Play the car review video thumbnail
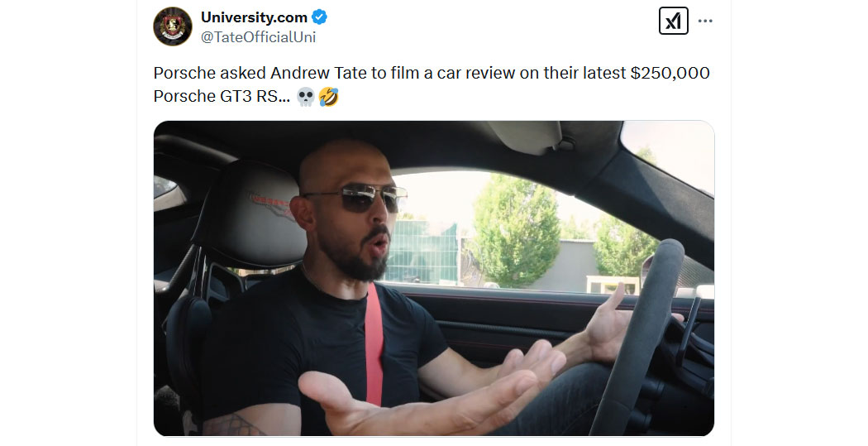Screen dimensions: 868x446 click(x=433, y=278)
